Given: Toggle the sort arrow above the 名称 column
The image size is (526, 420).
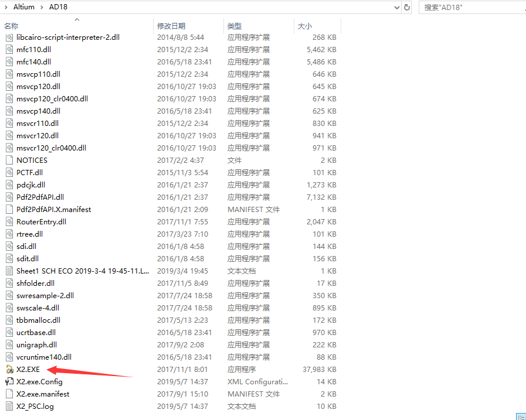Looking at the screenshot, I should [76, 19].
